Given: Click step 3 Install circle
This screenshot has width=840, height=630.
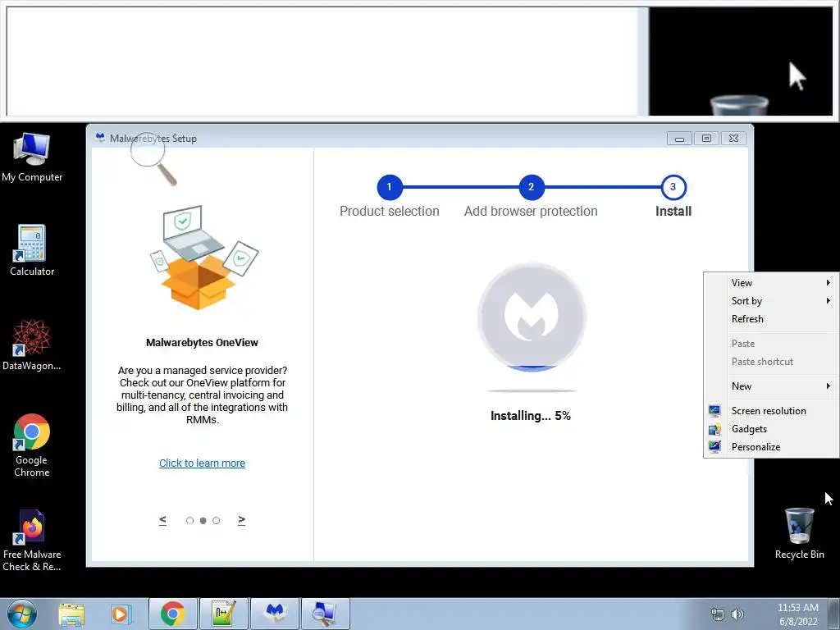Looking at the screenshot, I should click(x=673, y=187).
